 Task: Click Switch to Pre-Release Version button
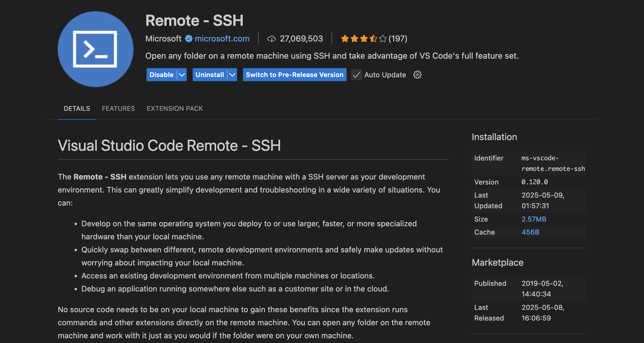[294, 75]
